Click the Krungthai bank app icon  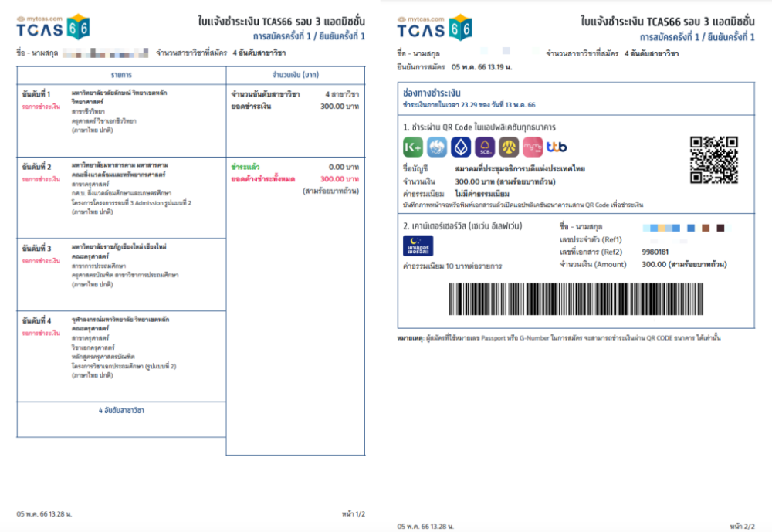[437, 147]
